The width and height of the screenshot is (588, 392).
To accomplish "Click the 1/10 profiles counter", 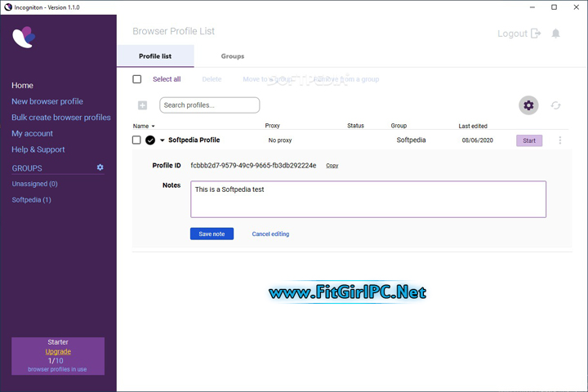I will coord(56,361).
